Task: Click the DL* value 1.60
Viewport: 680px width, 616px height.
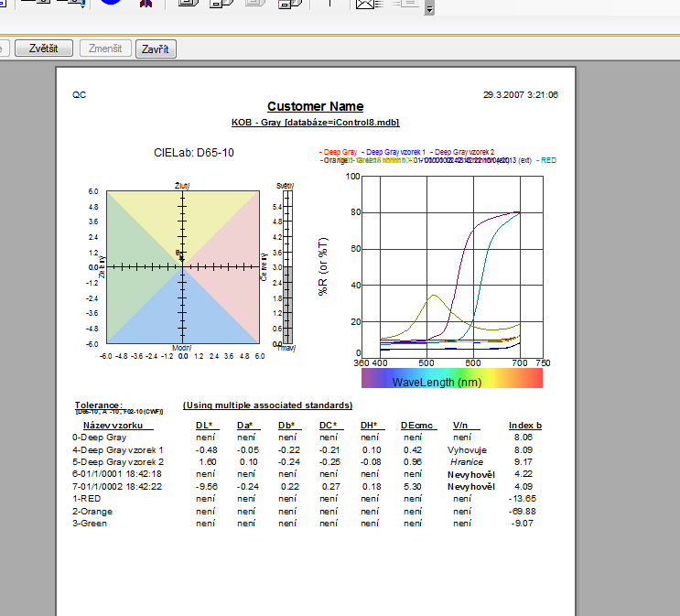Action: click(208, 462)
